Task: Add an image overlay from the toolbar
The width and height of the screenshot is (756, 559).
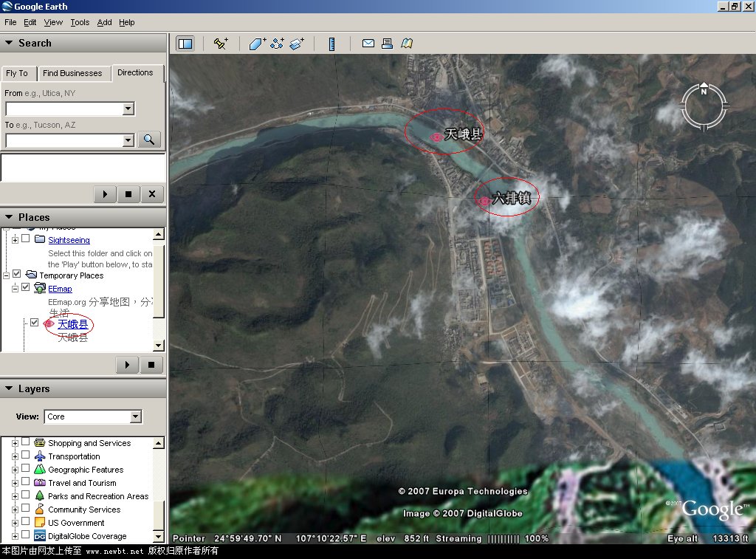Action: pyautogui.click(x=297, y=44)
